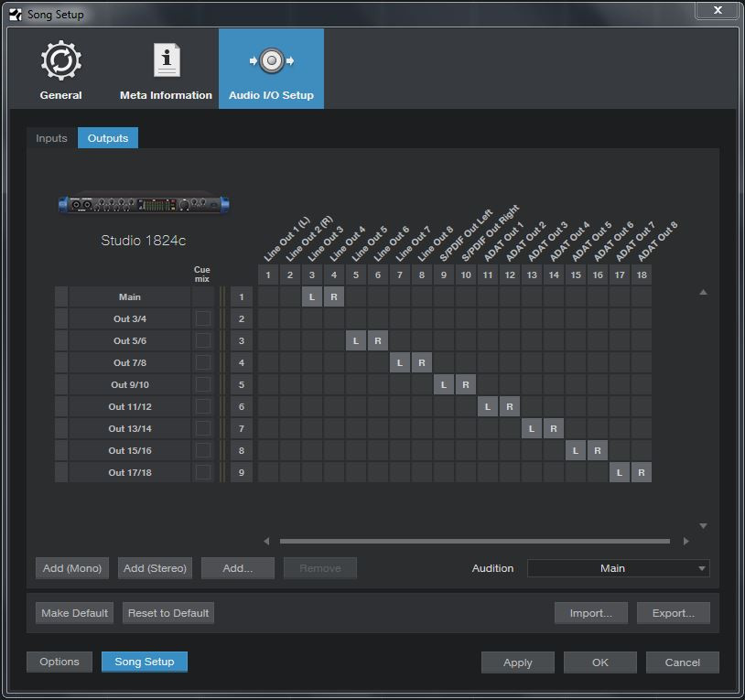Open the Meta Information document icon
Viewport: 745px width, 700px height.
[166, 61]
